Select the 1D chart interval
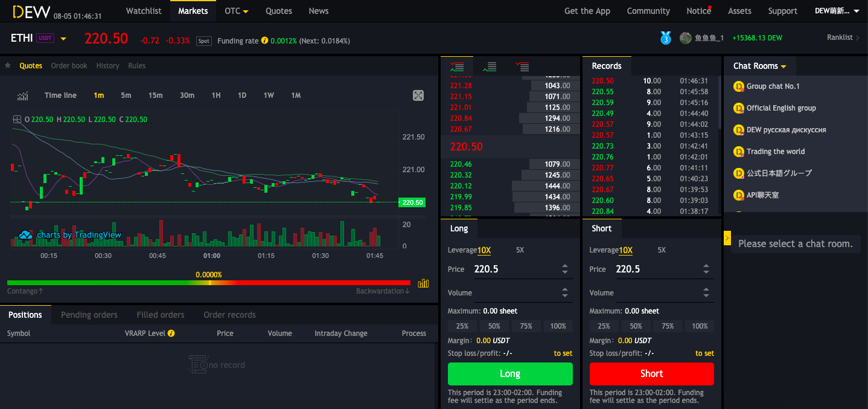The width and height of the screenshot is (868, 409). 242,95
